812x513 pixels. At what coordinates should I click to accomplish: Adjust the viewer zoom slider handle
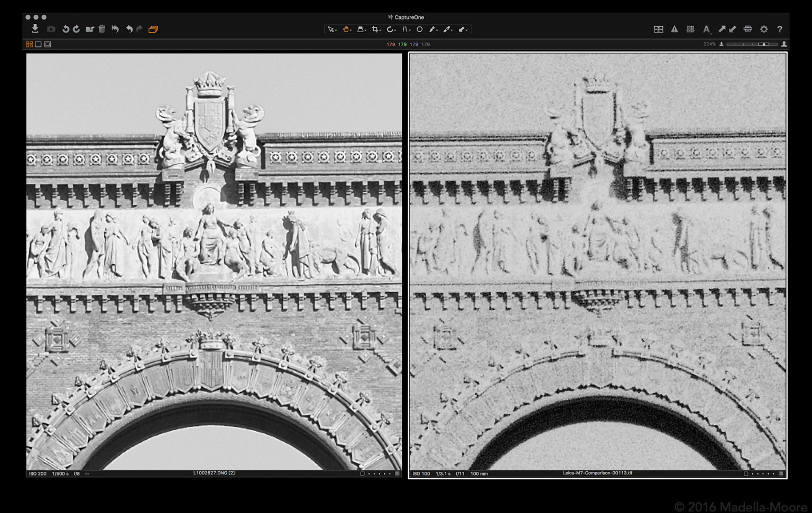pyautogui.click(x=763, y=44)
